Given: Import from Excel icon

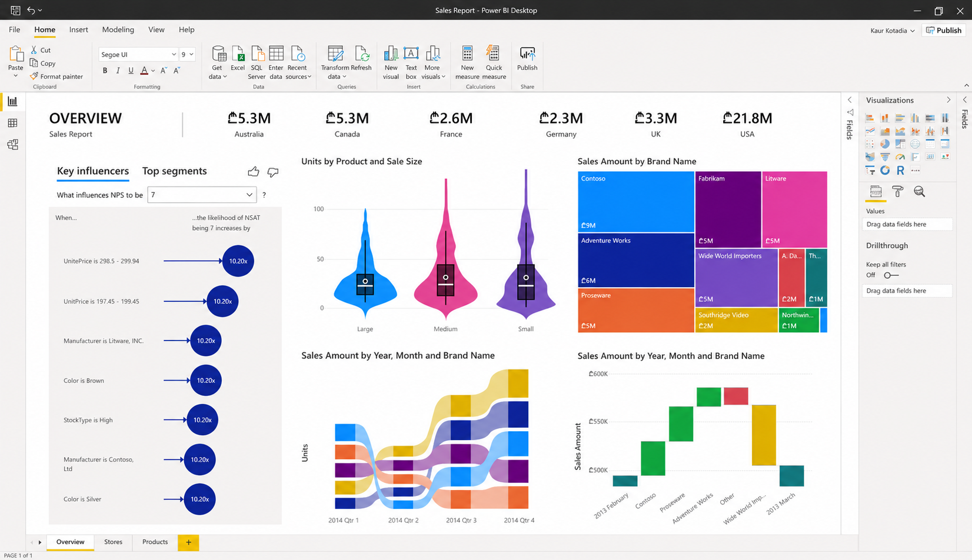Looking at the screenshot, I should click(x=238, y=54).
